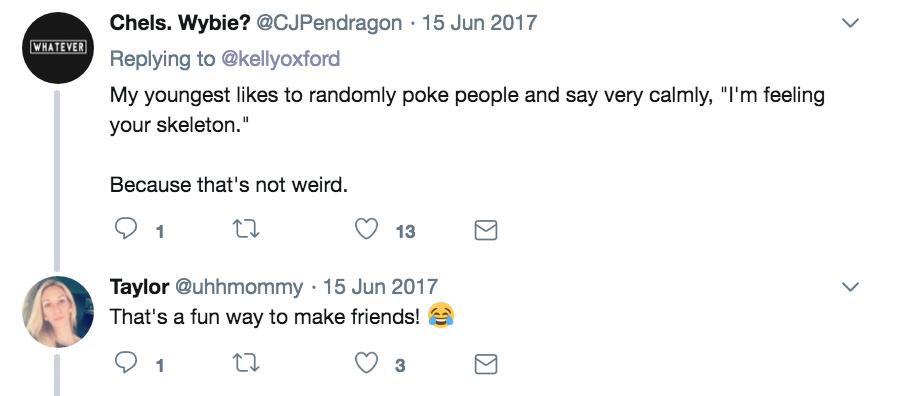
Task: View Taylor's profile photo
Action: click(57, 312)
